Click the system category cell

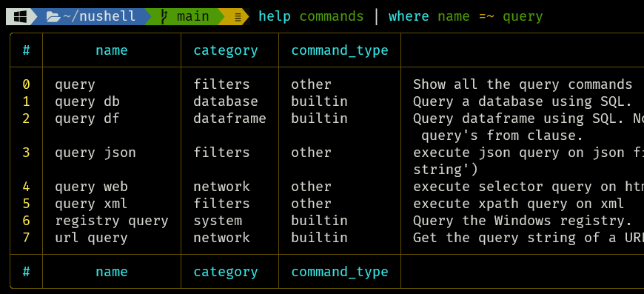(218, 221)
